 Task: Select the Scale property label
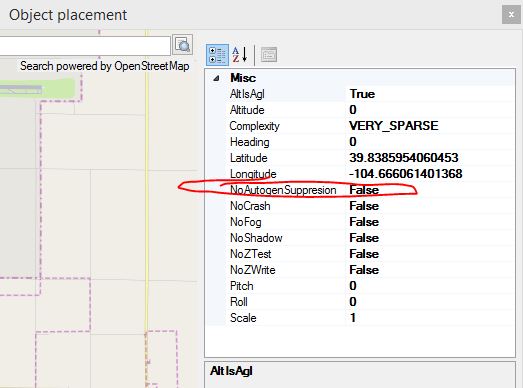(x=243, y=318)
